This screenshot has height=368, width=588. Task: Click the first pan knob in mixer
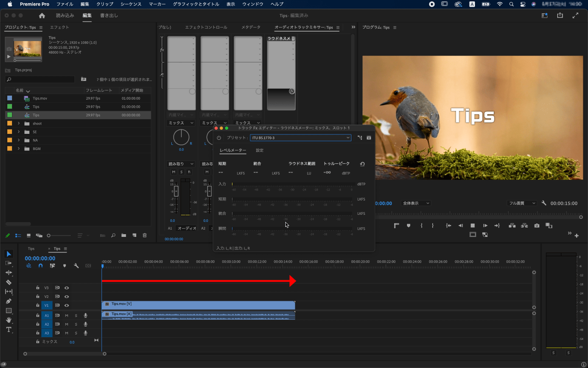[x=181, y=137]
